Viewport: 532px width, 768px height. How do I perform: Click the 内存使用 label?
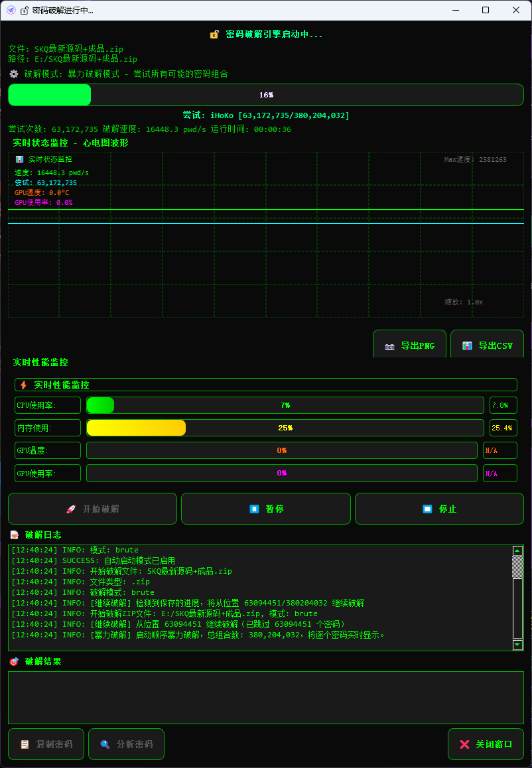[48, 428]
